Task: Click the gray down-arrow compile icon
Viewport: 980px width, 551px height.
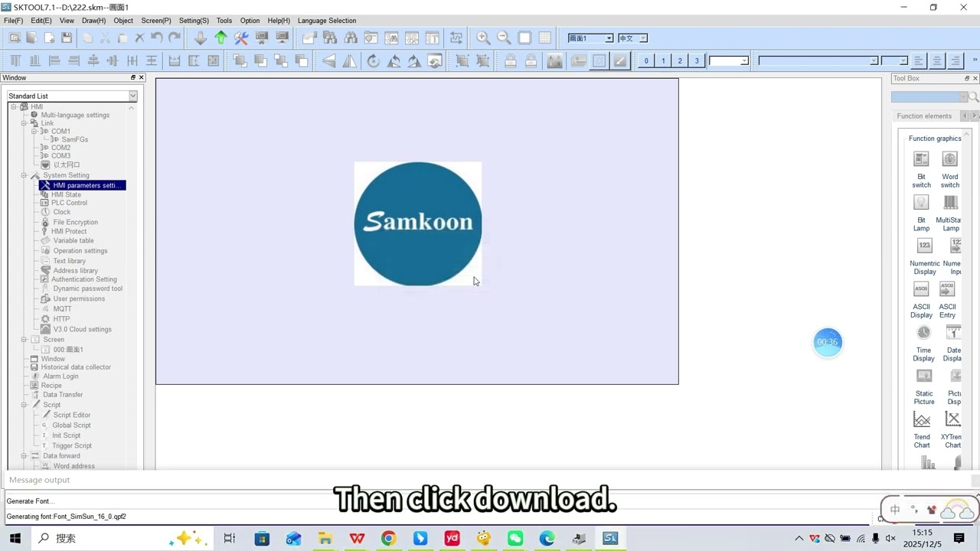Action: click(201, 37)
